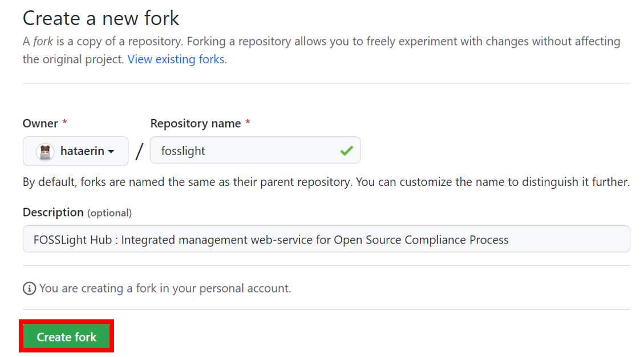Click the Create a new fork heading
644x357 pixels.
point(101,18)
